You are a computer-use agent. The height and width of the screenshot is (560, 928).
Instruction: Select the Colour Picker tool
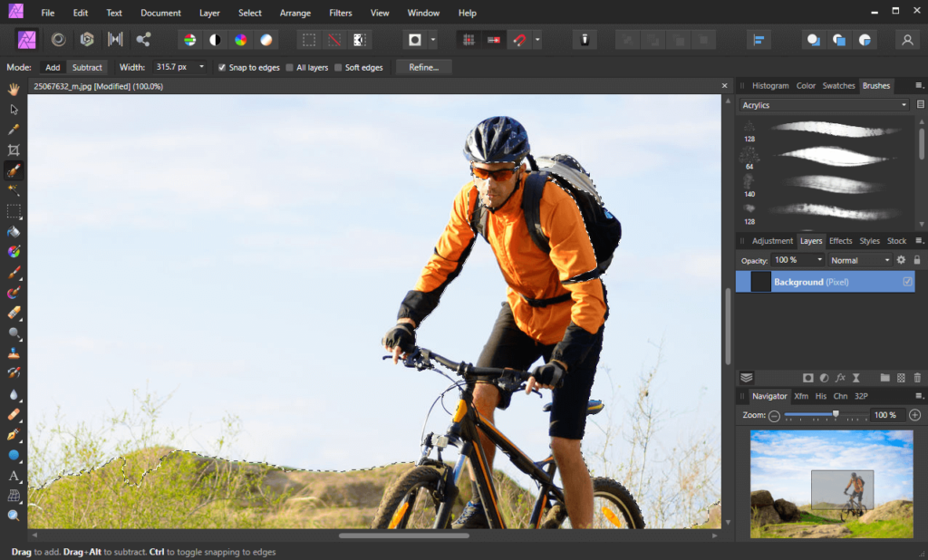(14, 130)
